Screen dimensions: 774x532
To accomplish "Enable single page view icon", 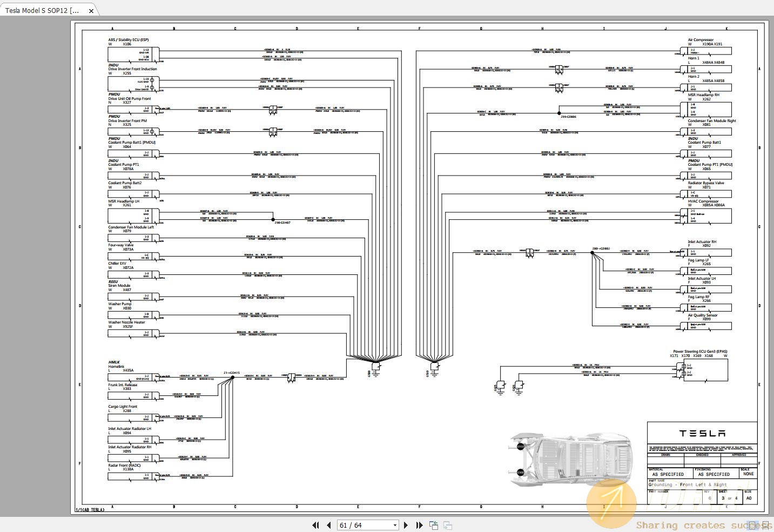I will [752, 525].
